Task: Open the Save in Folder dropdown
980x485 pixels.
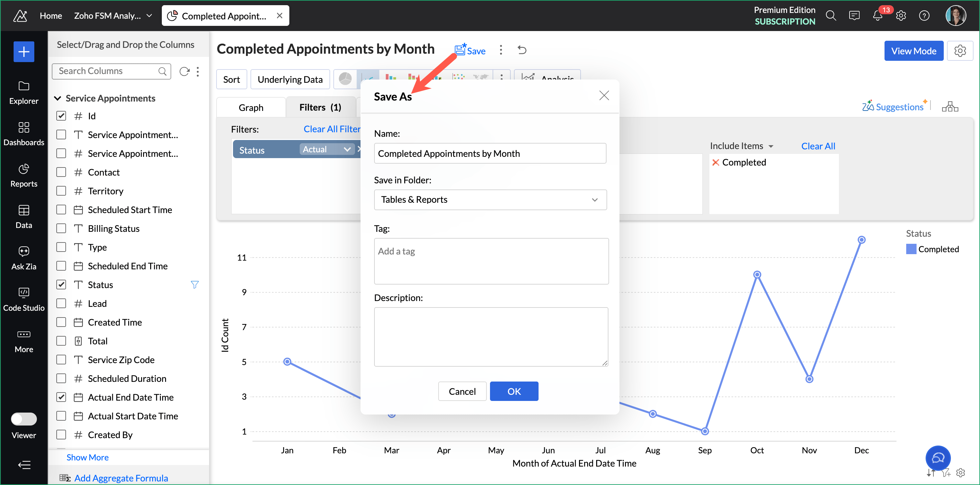Action: 490,199
